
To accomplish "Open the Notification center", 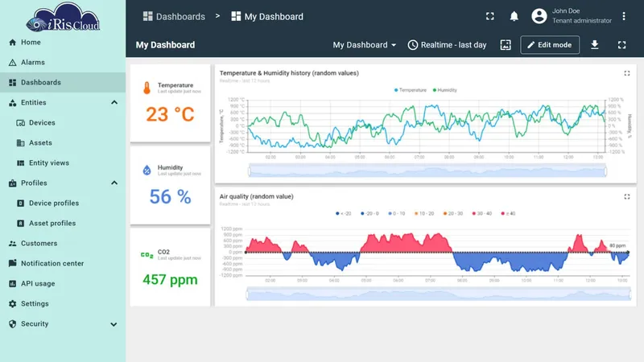I will pyautogui.click(x=63, y=264).
